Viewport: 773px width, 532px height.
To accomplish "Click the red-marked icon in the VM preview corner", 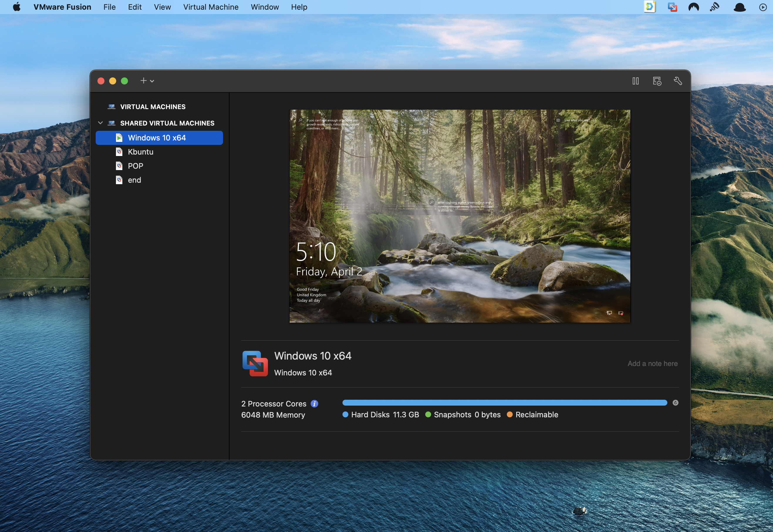I will pyautogui.click(x=621, y=313).
